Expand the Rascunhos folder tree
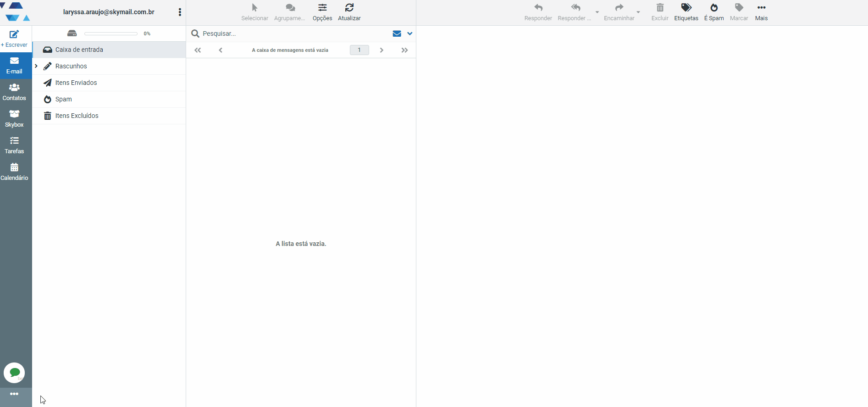 (x=36, y=66)
